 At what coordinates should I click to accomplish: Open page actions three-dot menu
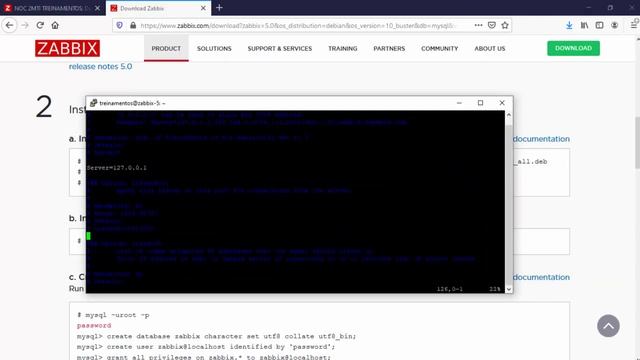point(478,25)
